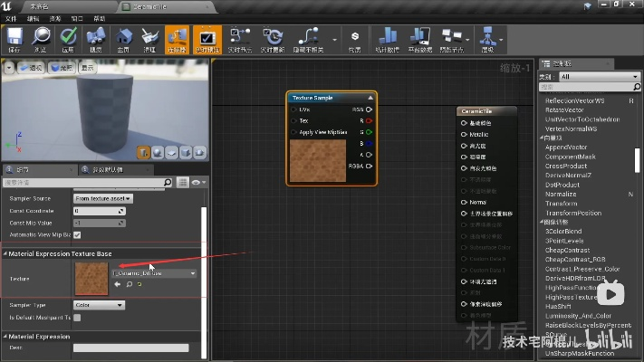Click the use-selected-asset arrow under texture
The height and width of the screenshot is (362, 644).
click(117, 284)
